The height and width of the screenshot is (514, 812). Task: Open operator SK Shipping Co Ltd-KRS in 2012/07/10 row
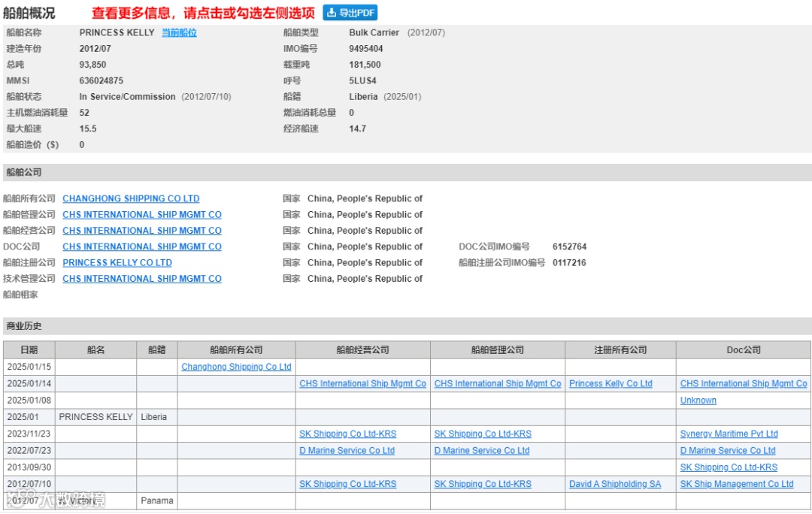tap(347, 484)
